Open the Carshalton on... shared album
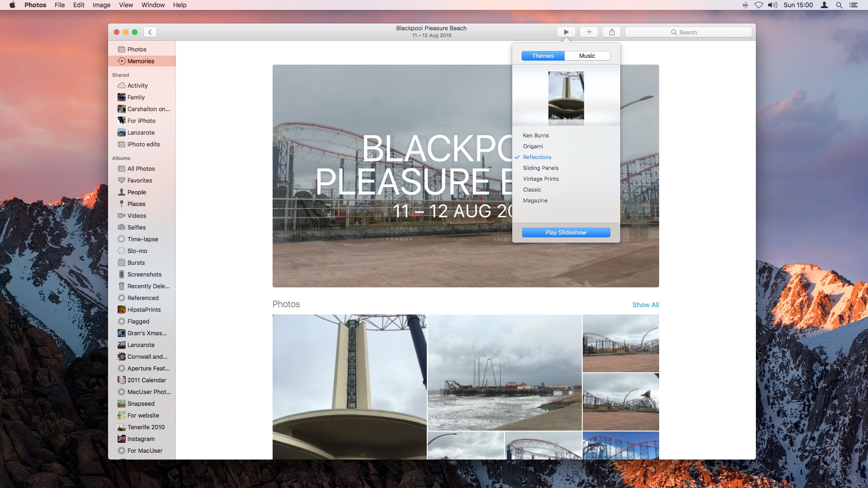The width and height of the screenshot is (868, 488). [142, 109]
